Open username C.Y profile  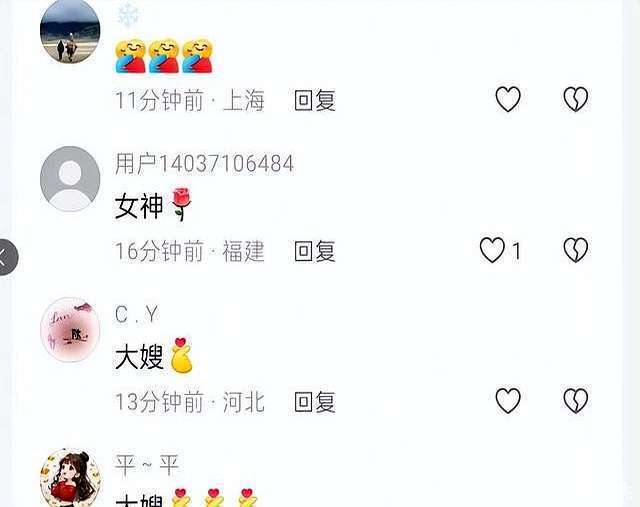pos(136,315)
